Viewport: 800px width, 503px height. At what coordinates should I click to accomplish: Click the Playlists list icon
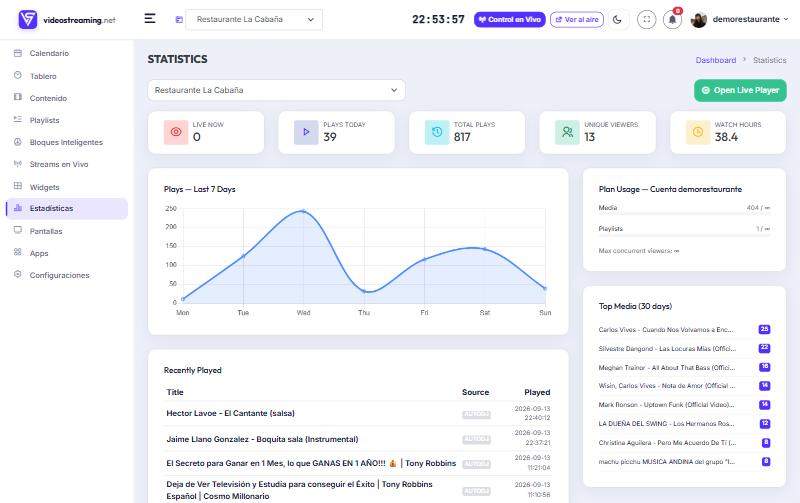pos(18,119)
